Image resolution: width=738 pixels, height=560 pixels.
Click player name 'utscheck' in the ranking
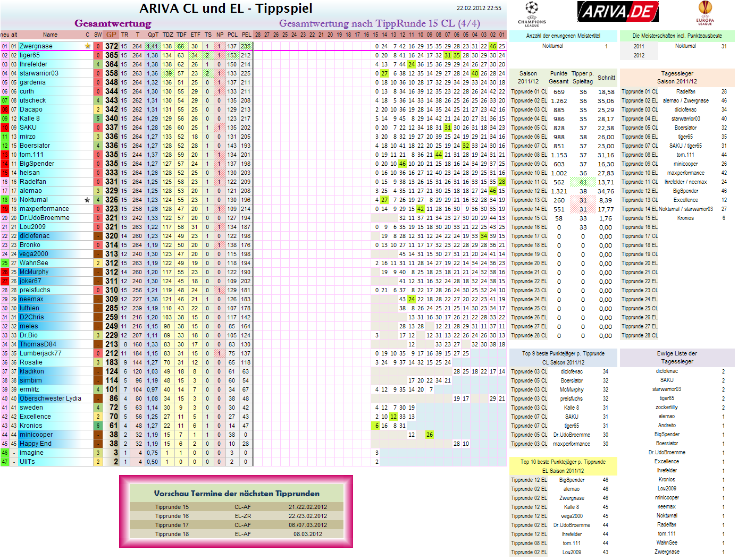click(x=32, y=100)
